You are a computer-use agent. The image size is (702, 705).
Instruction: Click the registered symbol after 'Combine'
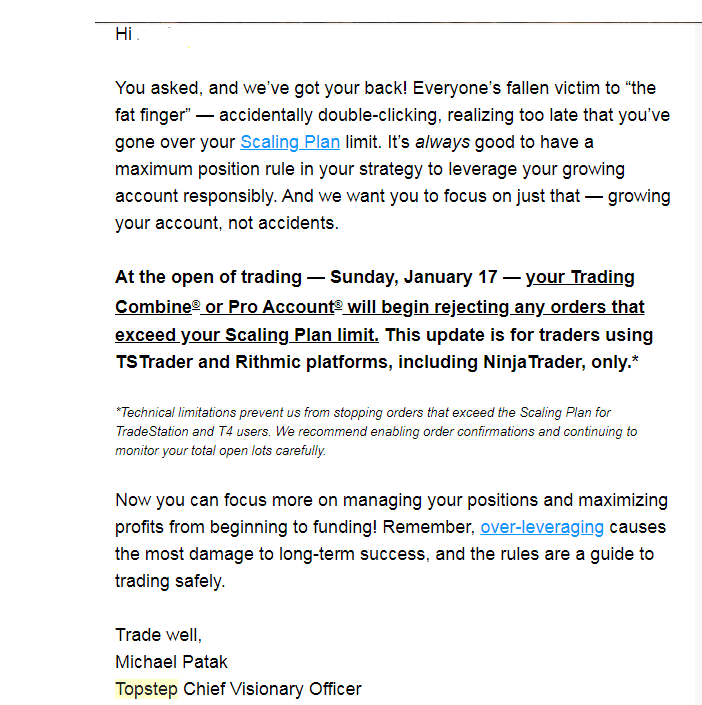coord(196,304)
